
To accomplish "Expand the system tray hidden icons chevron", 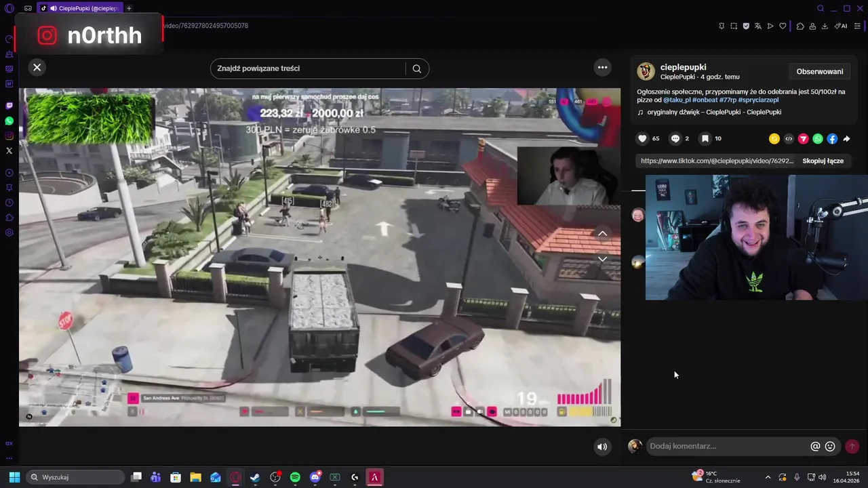I will coord(768,477).
